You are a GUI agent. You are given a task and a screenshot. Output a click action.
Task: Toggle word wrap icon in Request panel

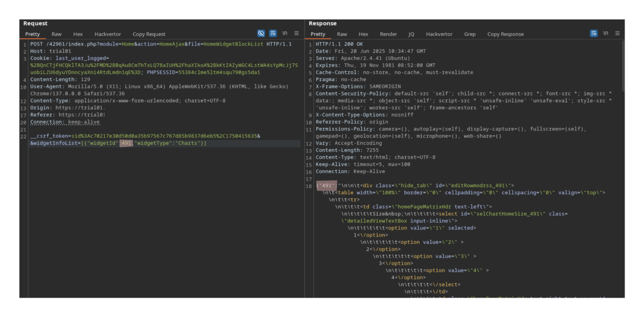pyautogui.click(x=273, y=33)
